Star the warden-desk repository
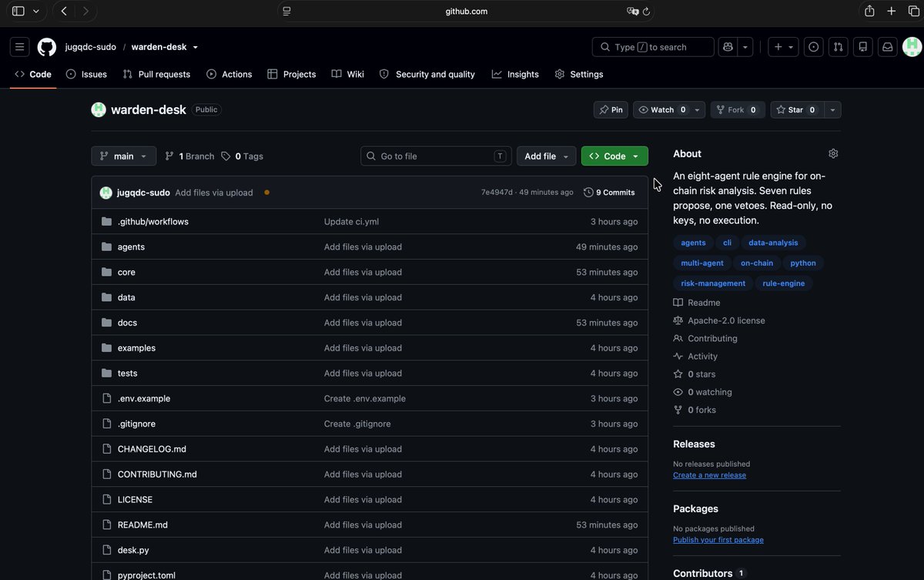This screenshot has width=924, height=580. point(796,110)
